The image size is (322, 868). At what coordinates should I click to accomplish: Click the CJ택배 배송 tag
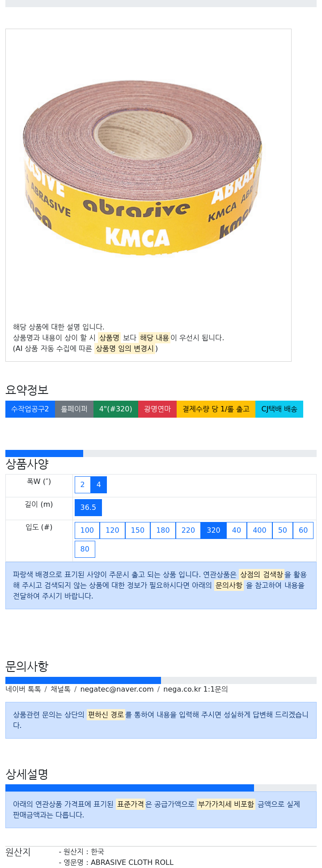[x=279, y=409]
